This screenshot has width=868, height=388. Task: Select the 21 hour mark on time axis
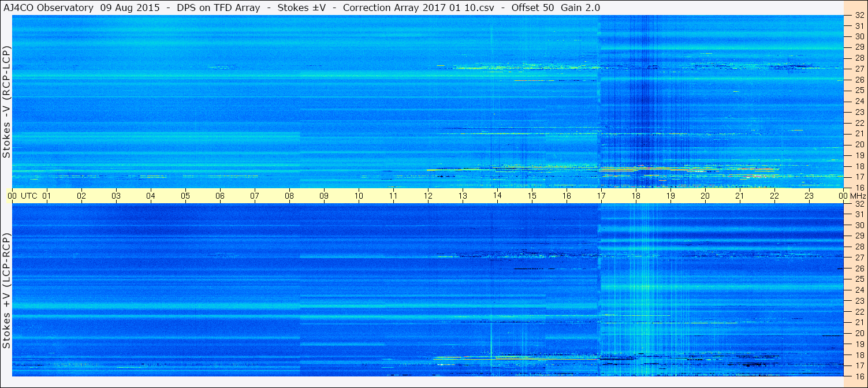point(740,196)
